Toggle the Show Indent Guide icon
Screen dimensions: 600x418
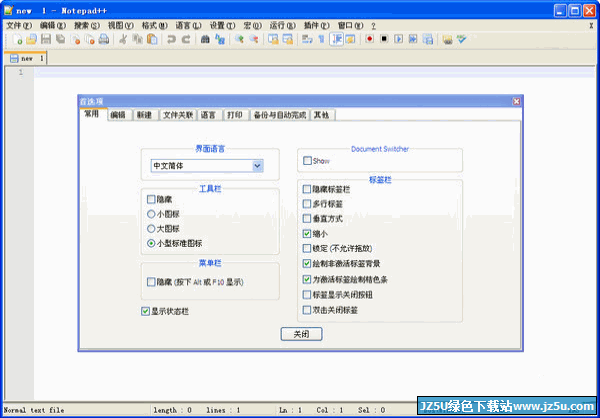(x=336, y=39)
